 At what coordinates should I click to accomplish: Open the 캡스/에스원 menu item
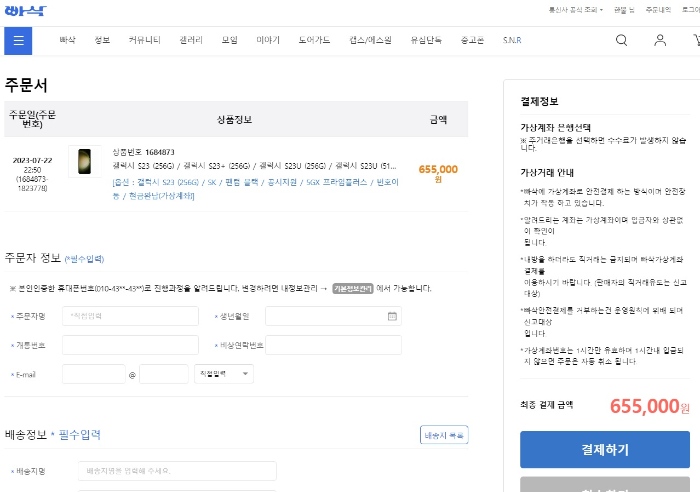(x=370, y=40)
